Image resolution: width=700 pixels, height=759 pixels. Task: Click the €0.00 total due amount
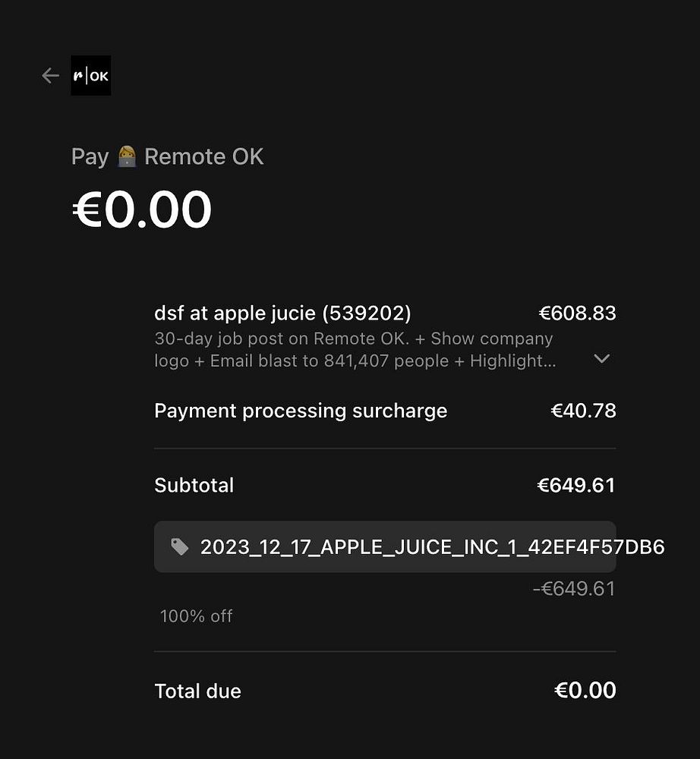tap(585, 690)
